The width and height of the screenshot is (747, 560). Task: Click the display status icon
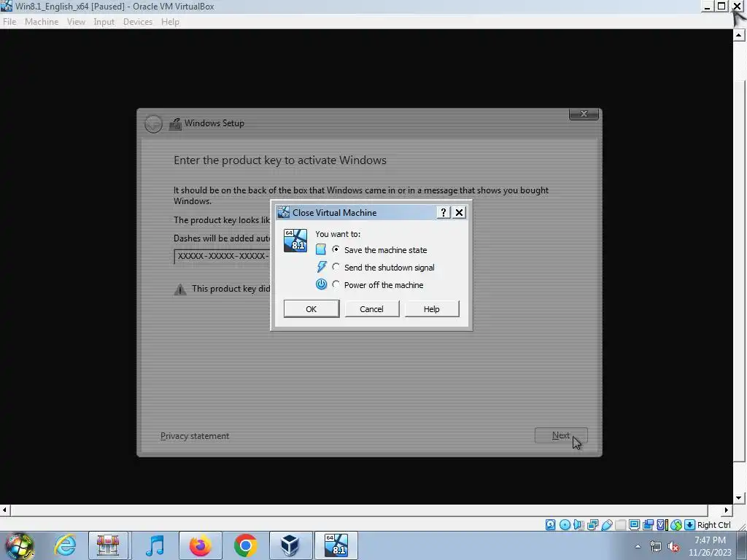[634, 525]
